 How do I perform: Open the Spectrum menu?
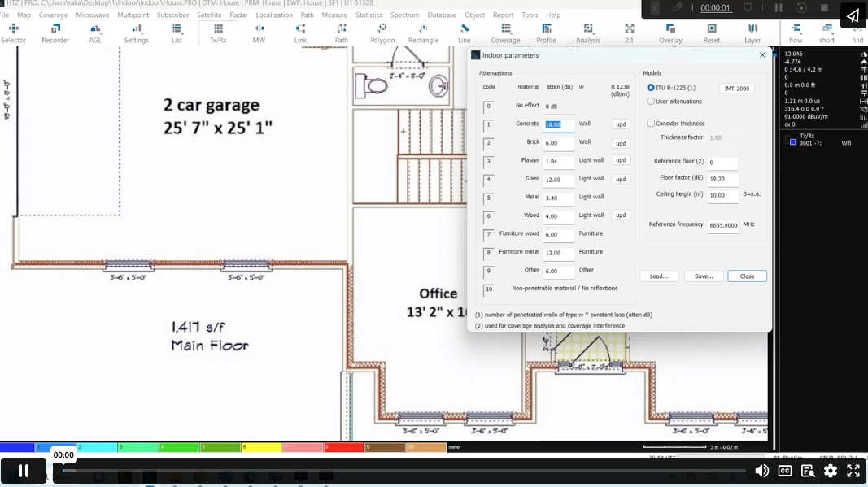pos(404,15)
